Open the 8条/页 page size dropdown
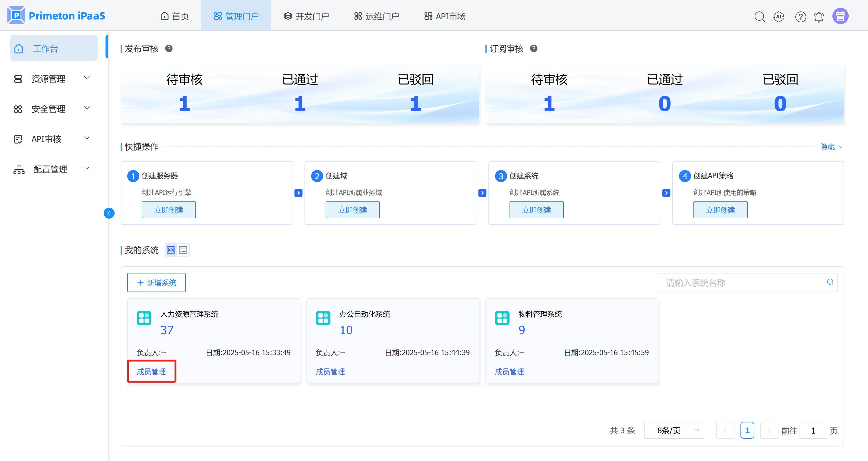 pos(674,430)
